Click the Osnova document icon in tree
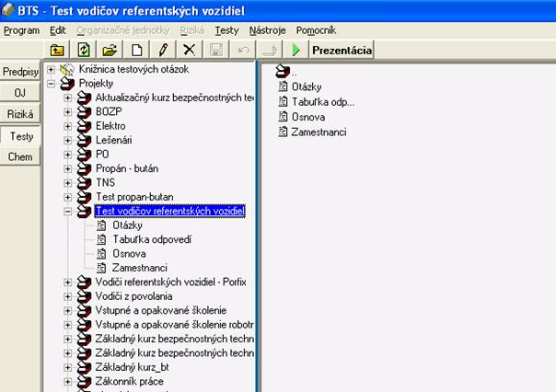Viewport: 556px width, 392px height. point(101,254)
